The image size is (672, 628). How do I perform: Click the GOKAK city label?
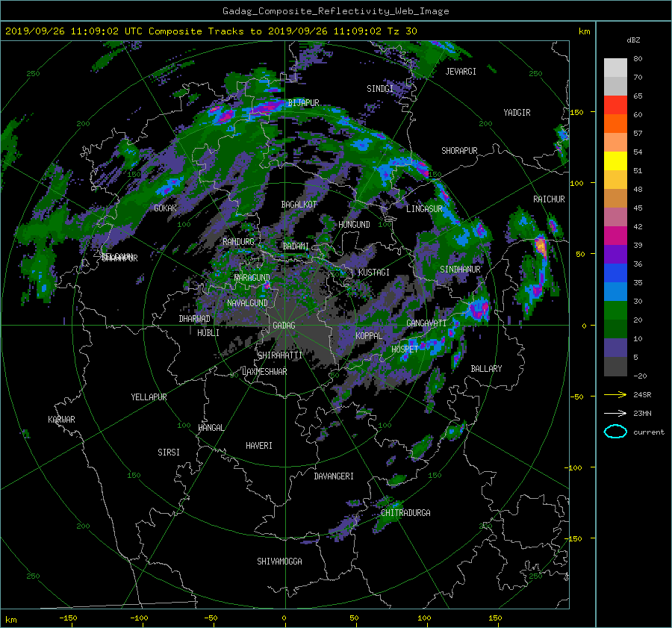[166, 208]
